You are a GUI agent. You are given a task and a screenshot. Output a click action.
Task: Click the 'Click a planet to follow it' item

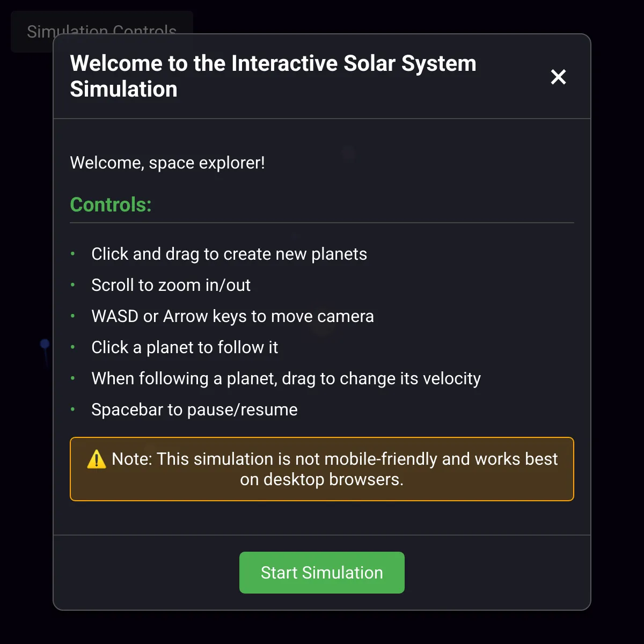[x=185, y=347]
